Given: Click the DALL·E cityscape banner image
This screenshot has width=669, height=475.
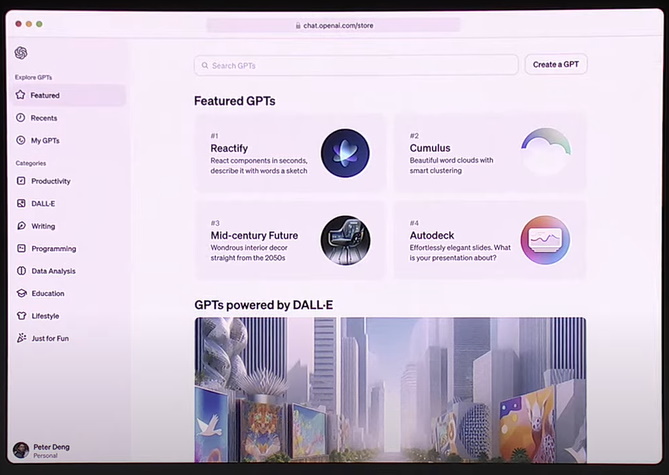Looking at the screenshot, I should 390,390.
